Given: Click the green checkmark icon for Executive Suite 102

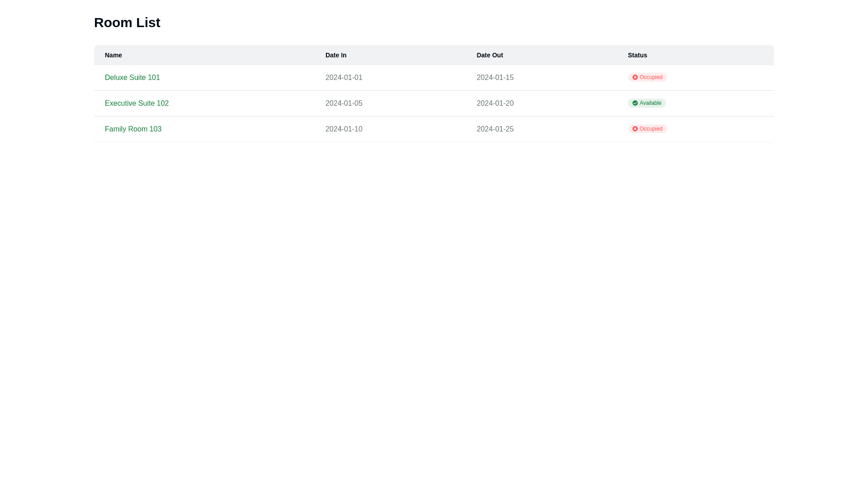Looking at the screenshot, I should (635, 103).
